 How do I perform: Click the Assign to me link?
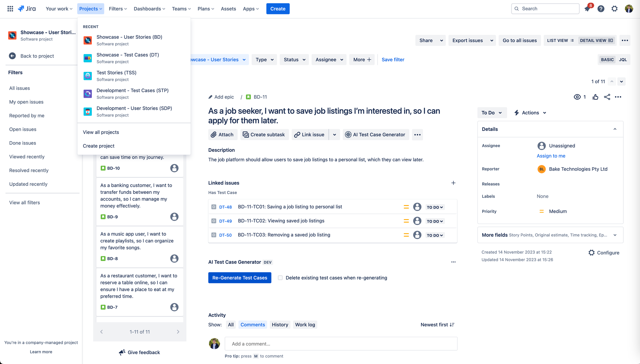tap(551, 156)
